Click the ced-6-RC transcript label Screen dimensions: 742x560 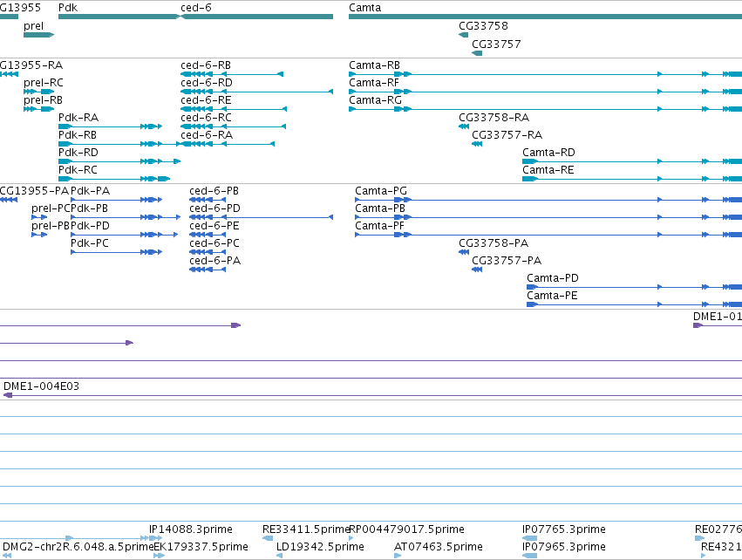(x=207, y=118)
